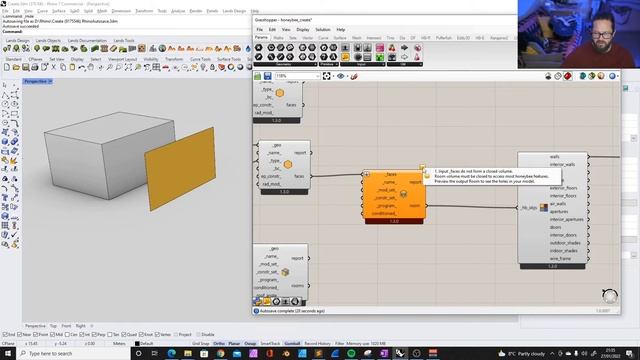Toggle the Int osnap checkbox
640x360 pixels.
tap(81, 334)
